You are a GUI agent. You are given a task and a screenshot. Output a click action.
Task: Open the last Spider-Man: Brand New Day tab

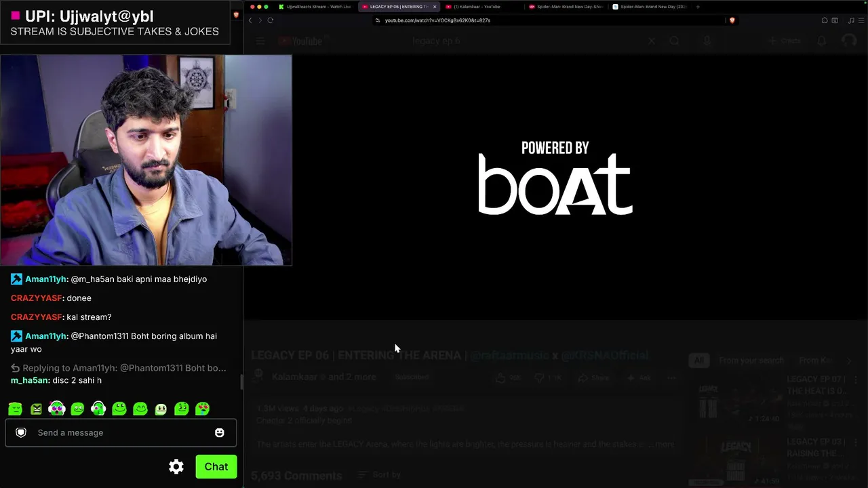(x=650, y=7)
